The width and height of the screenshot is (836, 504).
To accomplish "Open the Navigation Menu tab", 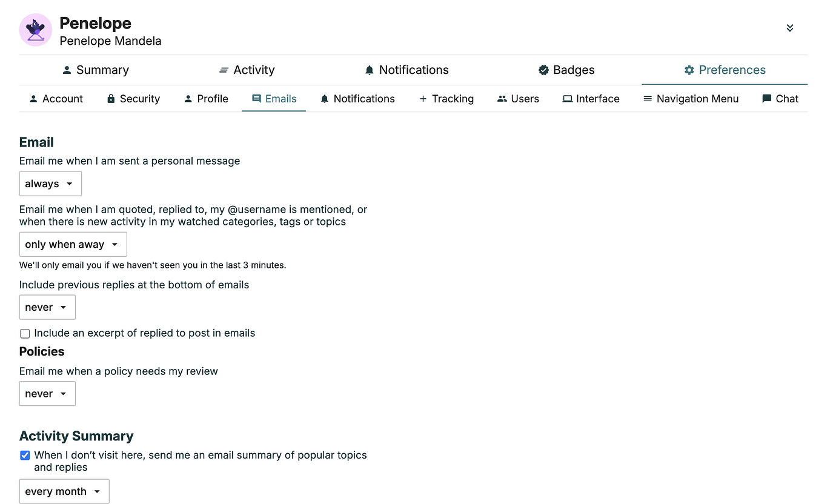I will click(691, 99).
